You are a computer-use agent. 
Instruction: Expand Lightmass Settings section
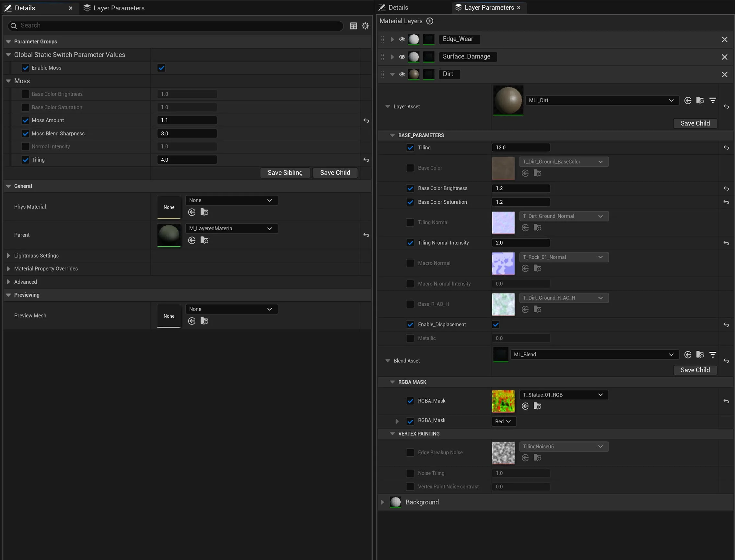pyautogui.click(x=8, y=256)
